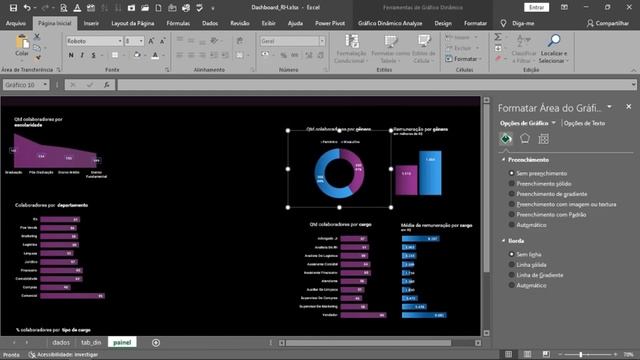This screenshot has height=360, width=640.
Task: Collapse the Borda section
Action: (503, 241)
